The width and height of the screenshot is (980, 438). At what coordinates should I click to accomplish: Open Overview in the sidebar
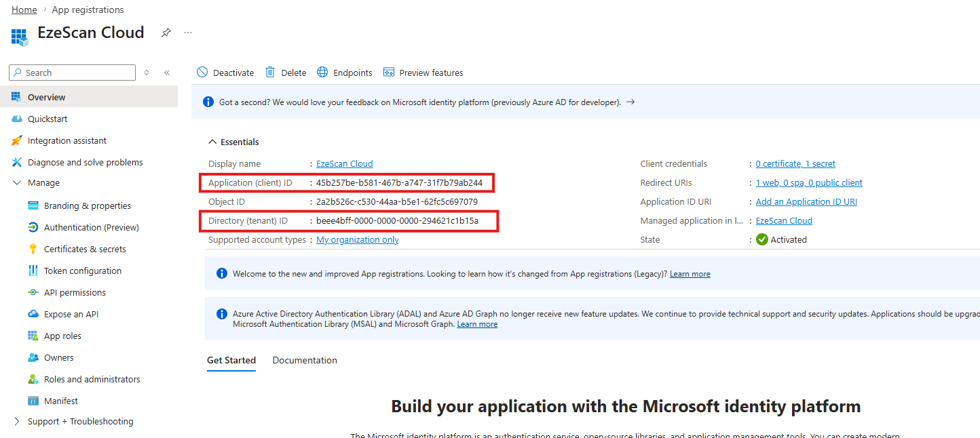89,97
